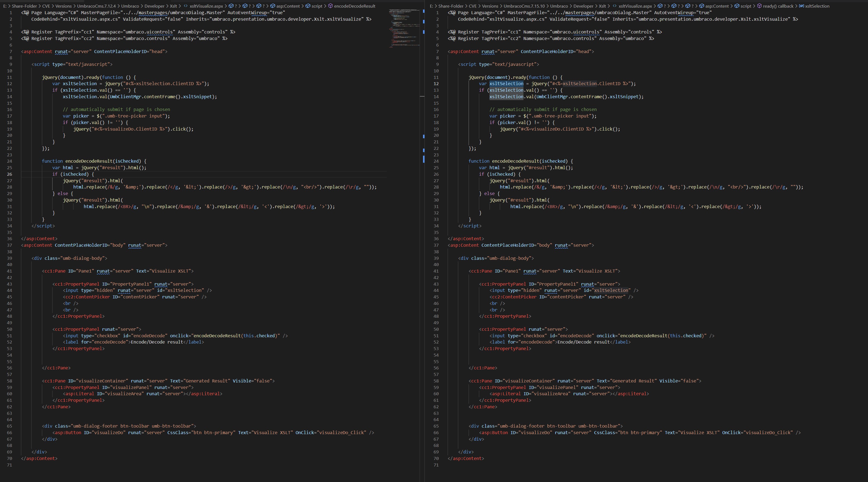This screenshot has height=482, width=868.
Task: Select the script breadcrumb in the left editor
Action: 317,6
